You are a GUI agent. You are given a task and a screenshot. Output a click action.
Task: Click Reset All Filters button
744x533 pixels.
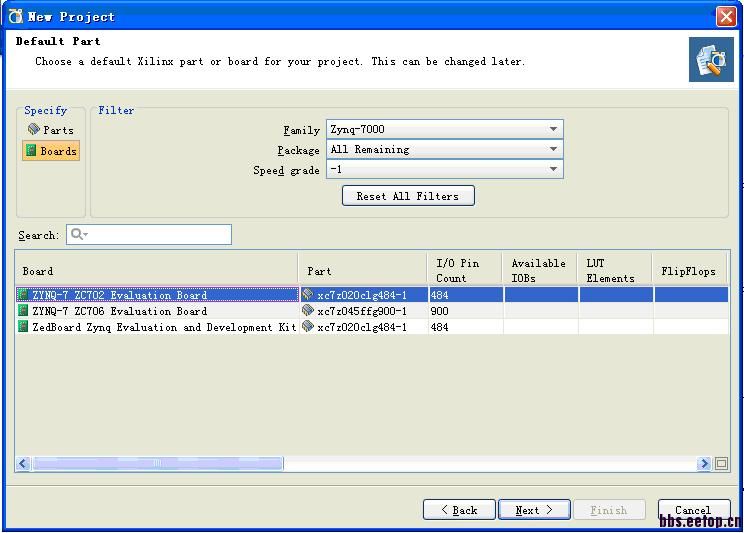[408, 196]
